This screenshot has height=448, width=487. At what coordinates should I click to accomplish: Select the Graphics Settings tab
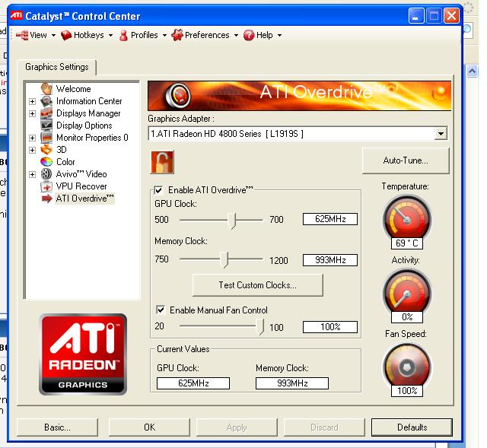(x=57, y=67)
